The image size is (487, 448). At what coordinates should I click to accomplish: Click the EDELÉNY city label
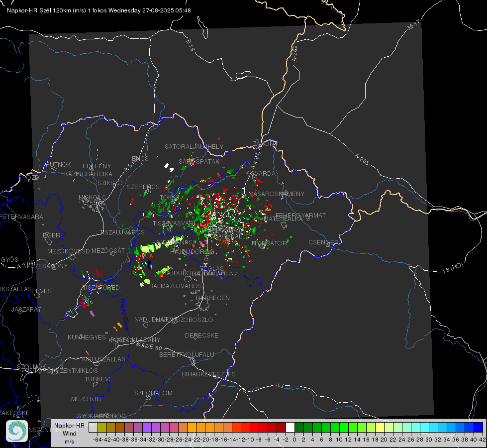pos(97,166)
